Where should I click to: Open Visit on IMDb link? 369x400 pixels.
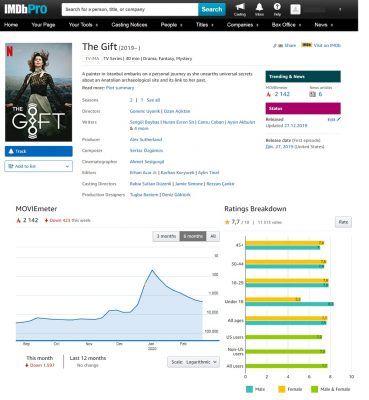(327, 45)
